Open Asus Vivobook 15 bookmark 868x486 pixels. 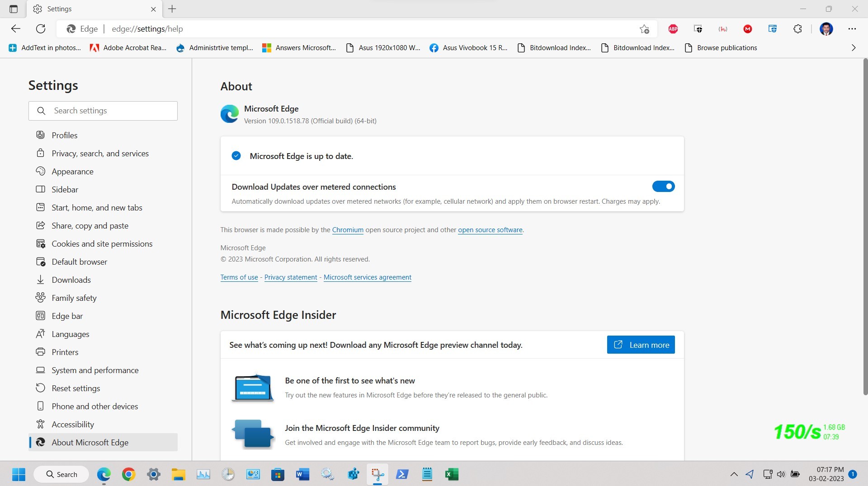point(468,48)
